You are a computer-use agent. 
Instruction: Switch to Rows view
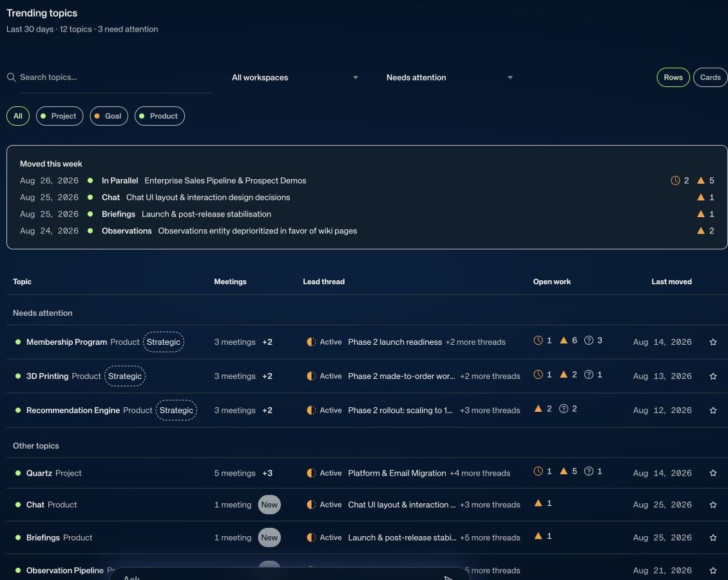(673, 77)
